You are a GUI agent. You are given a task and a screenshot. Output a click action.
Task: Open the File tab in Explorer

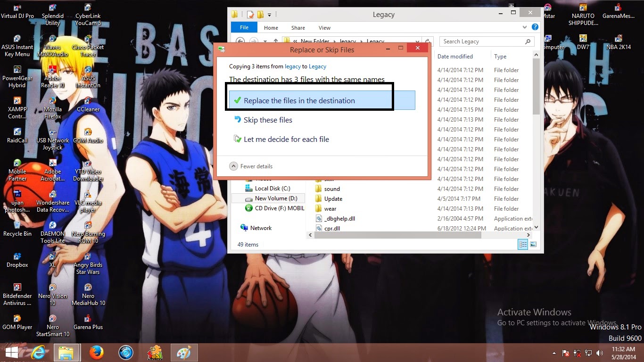tap(244, 27)
